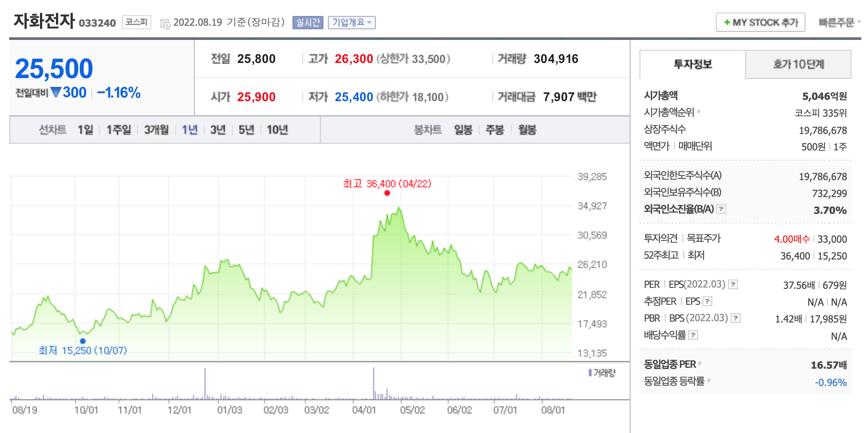868x433 pixels.
Task: Click the 52주최고 value 36,400
Action: pos(795,256)
